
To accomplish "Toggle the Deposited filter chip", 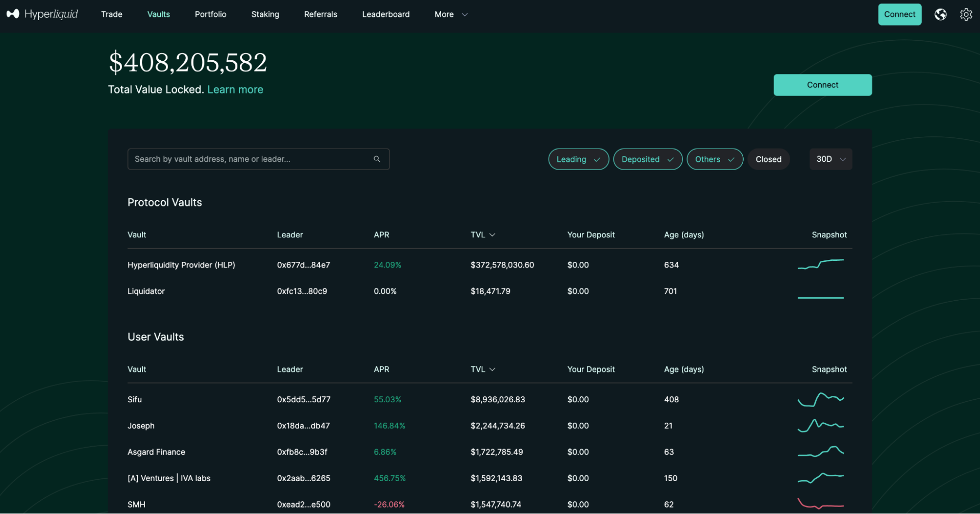I will pos(648,159).
